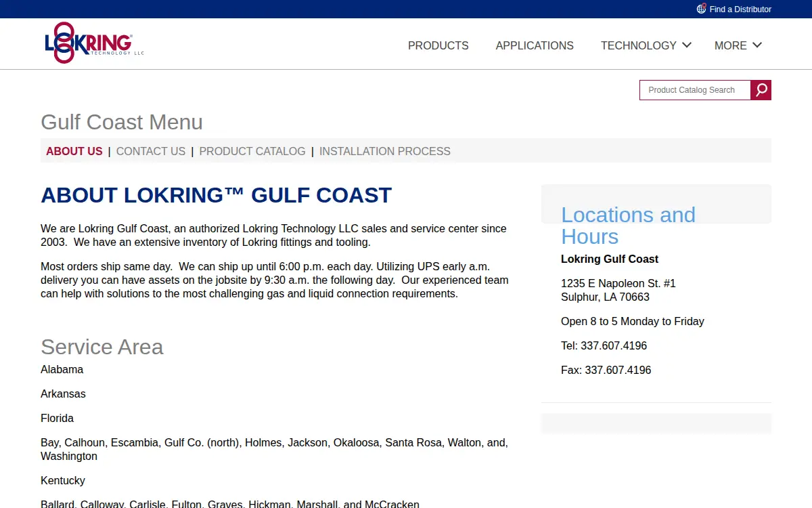Viewport: 812px width, 508px height.
Task: Click the Find a Distributor link
Action: click(x=740, y=9)
